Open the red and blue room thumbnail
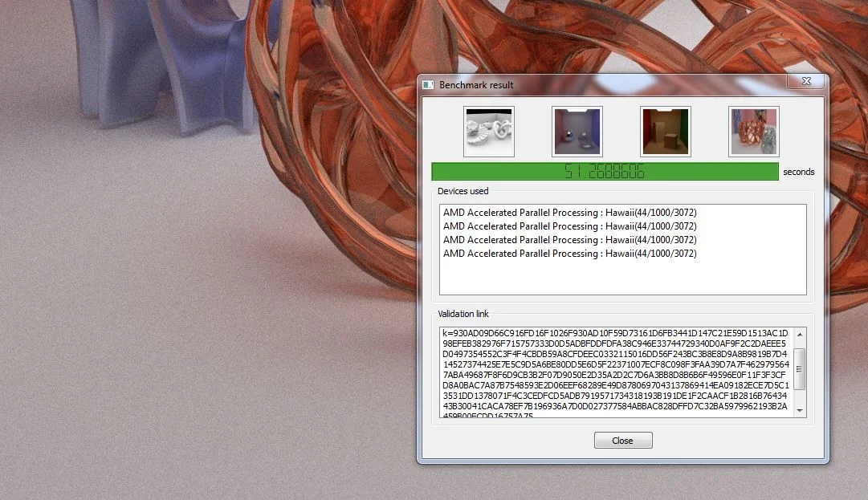This screenshot has height=500, width=868. click(577, 132)
